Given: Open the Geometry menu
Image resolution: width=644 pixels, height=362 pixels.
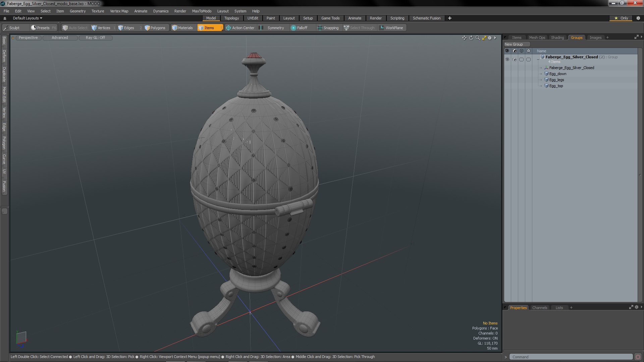Looking at the screenshot, I should tap(77, 11).
